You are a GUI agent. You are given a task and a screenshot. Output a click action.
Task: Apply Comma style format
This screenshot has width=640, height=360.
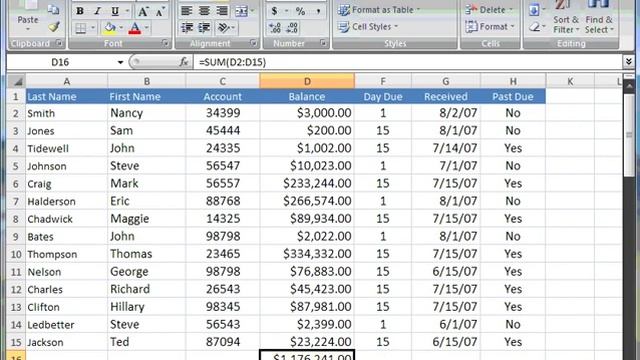click(x=318, y=11)
